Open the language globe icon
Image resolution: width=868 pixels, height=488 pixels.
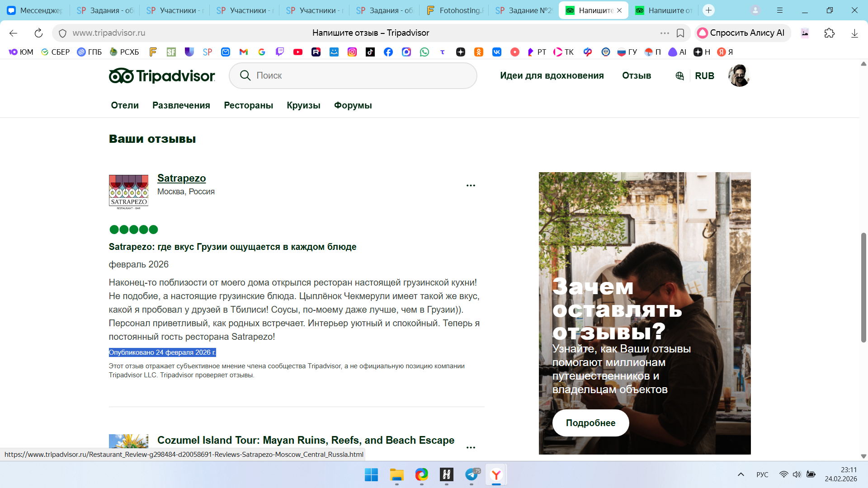[679, 76]
